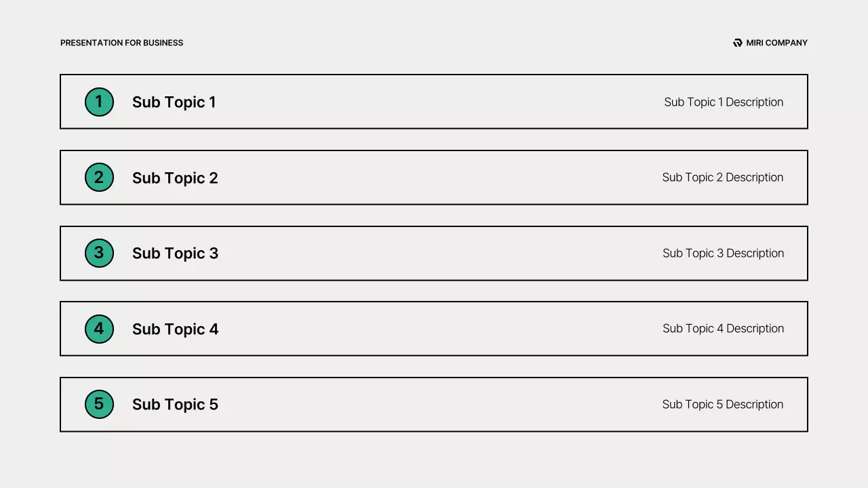This screenshot has height=488, width=868.
Task: Click the Sub Topic 3 Description text
Action: 723,253
